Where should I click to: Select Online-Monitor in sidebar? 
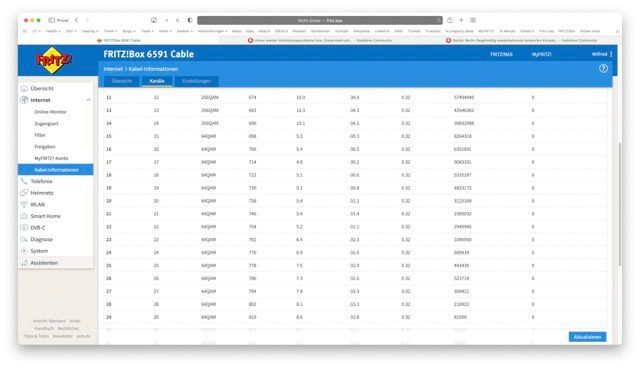tap(50, 112)
